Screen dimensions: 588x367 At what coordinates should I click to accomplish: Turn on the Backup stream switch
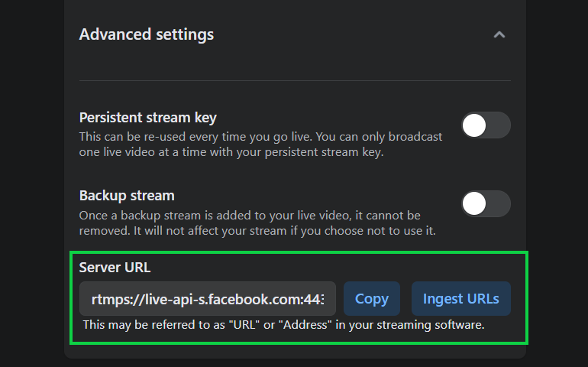(x=486, y=203)
